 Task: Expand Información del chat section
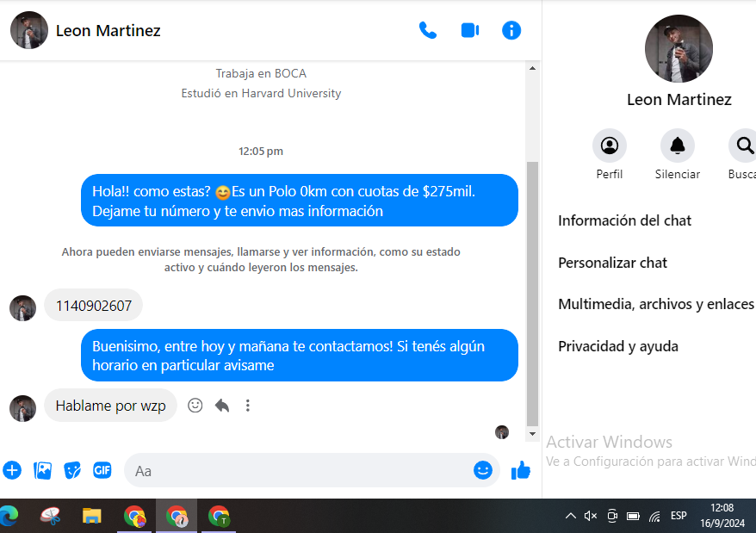(625, 220)
